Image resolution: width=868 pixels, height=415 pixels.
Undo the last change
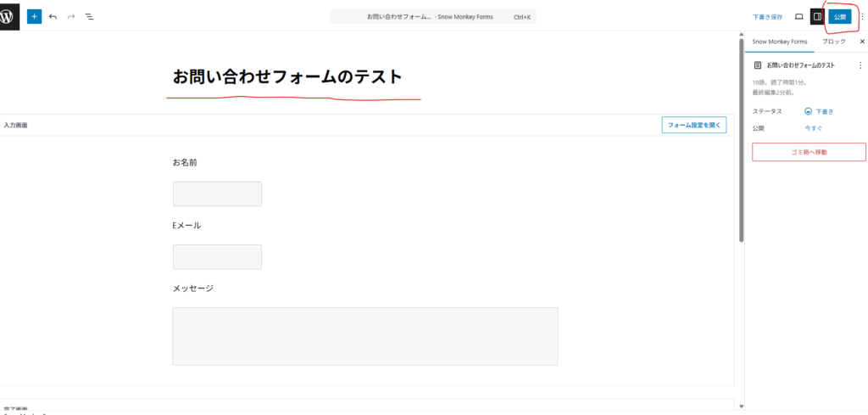(53, 17)
